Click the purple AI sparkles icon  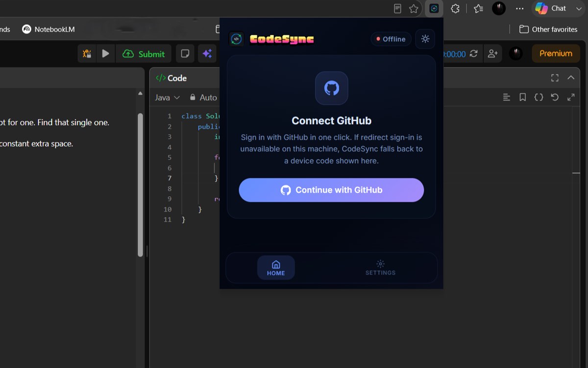pyautogui.click(x=207, y=54)
